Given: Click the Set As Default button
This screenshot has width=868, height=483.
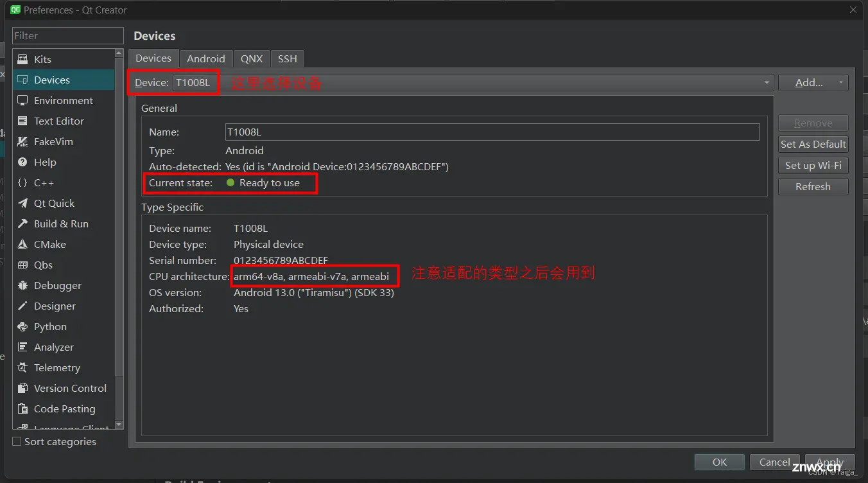Looking at the screenshot, I should [x=813, y=144].
